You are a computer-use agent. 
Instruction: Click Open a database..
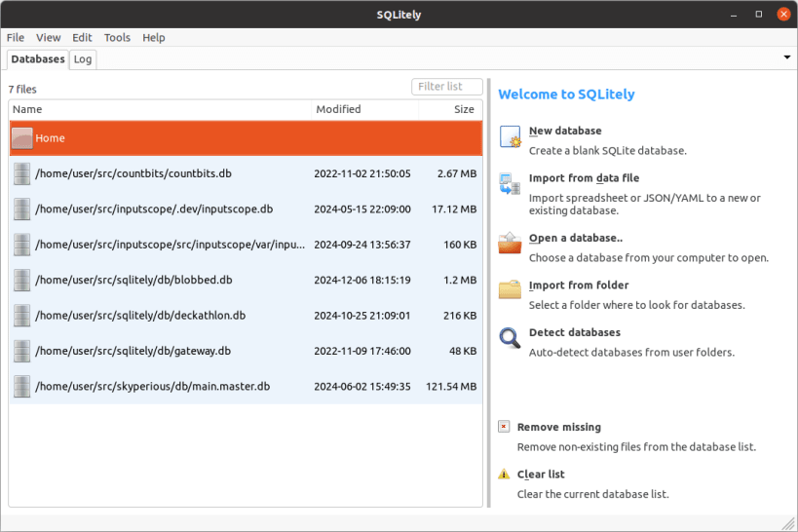576,239
